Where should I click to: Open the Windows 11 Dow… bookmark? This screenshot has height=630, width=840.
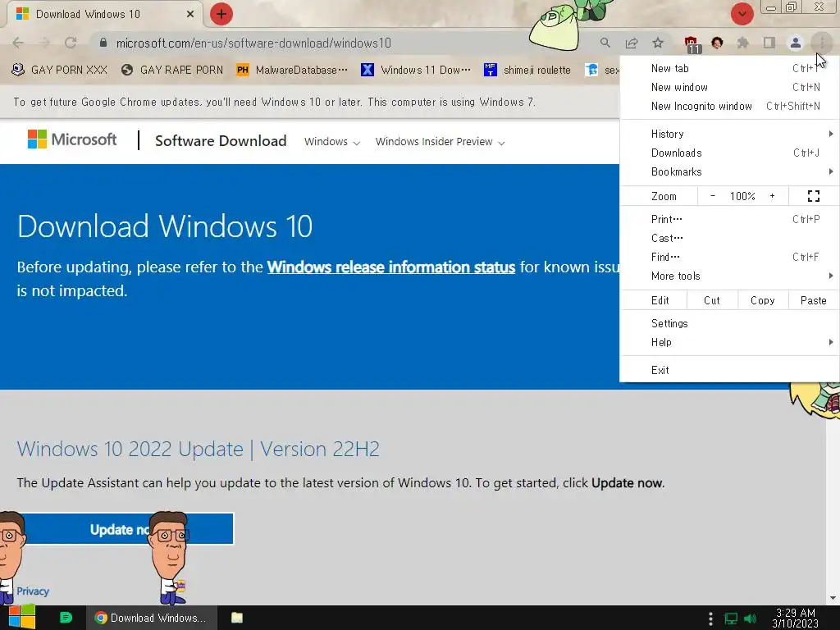coord(416,70)
